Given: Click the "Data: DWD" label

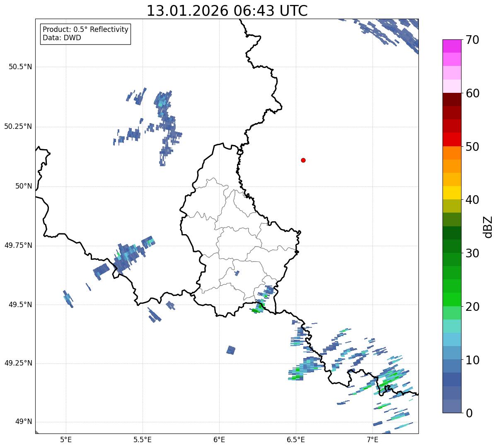Looking at the screenshot, I should (62, 38).
